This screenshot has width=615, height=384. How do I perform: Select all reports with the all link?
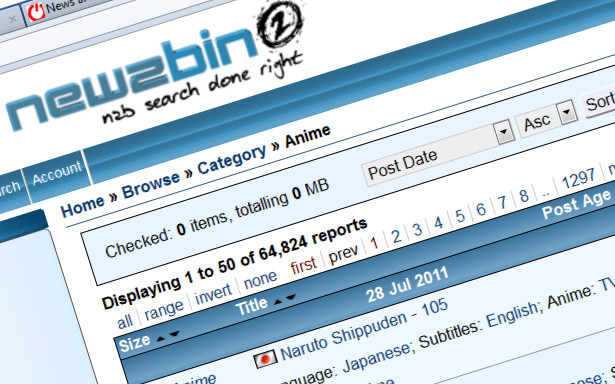[x=125, y=322]
